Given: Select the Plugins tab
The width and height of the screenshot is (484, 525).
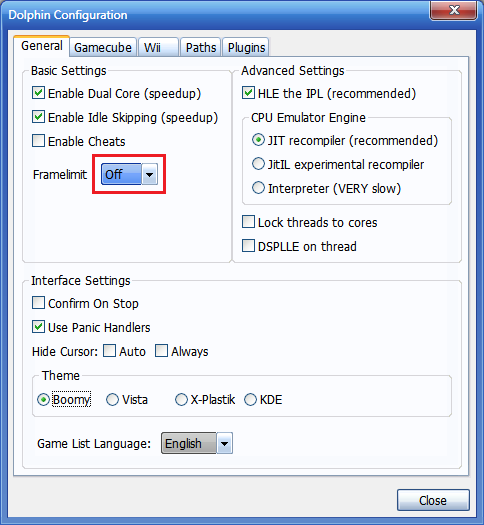Looking at the screenshot, I should click(x=246, y=47).
